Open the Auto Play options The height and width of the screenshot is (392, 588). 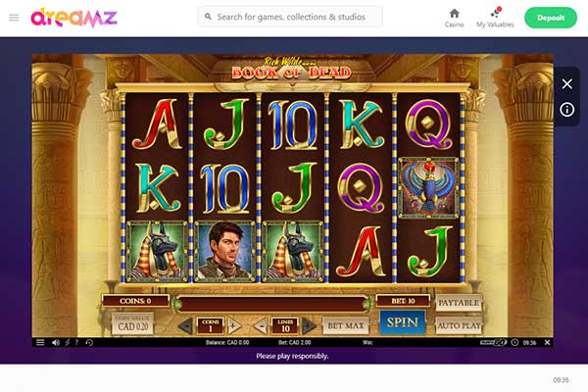459,325
